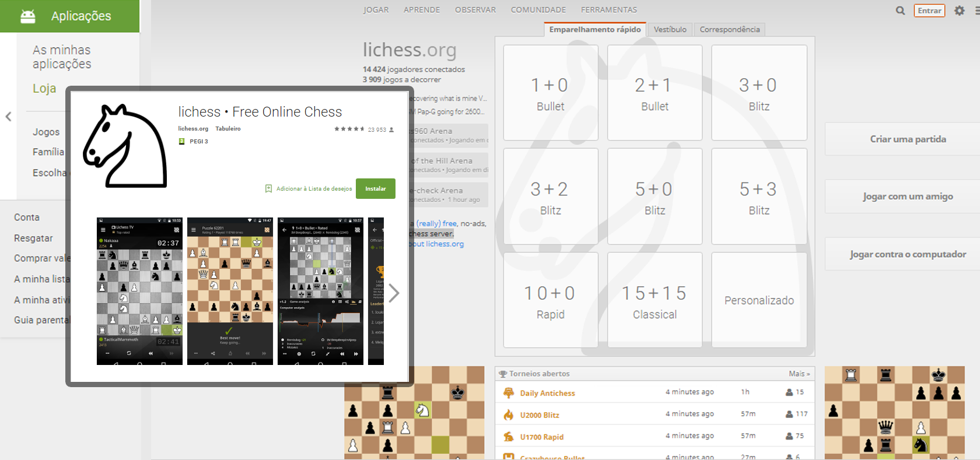The height and width of the screenshot is (460, 980).
Task: Click the ratings count person icon
Action: pyautogui.click(x=391, y=129)
